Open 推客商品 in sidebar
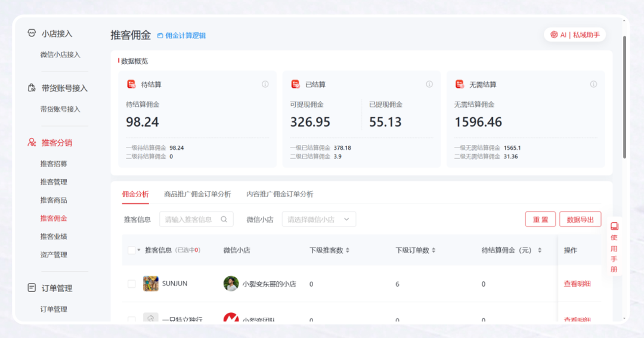The height and width of the screenshot is (338, 644). click(x=54, y=200)
